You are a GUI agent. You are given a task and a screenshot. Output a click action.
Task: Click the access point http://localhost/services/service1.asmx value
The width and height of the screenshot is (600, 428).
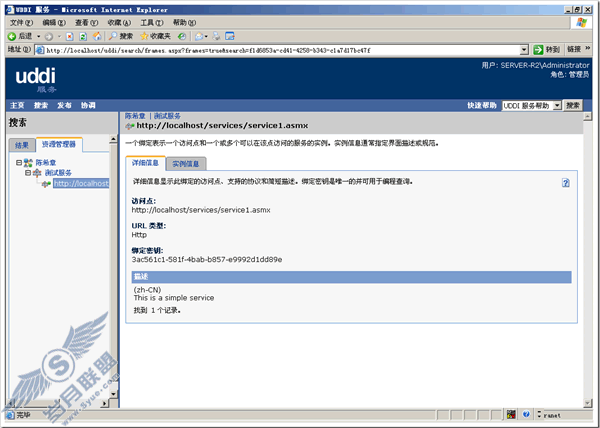click(x=201, y=210)
